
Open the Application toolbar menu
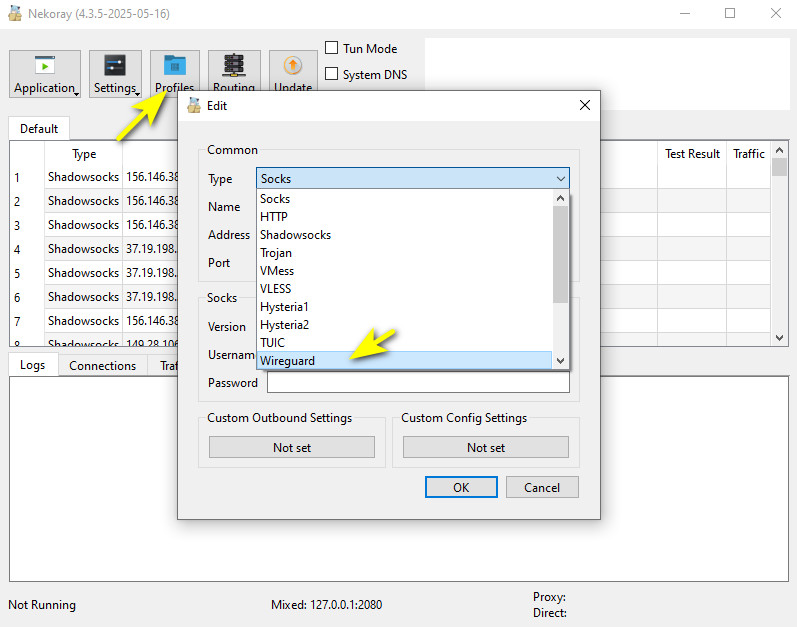[x=45, y=74]
